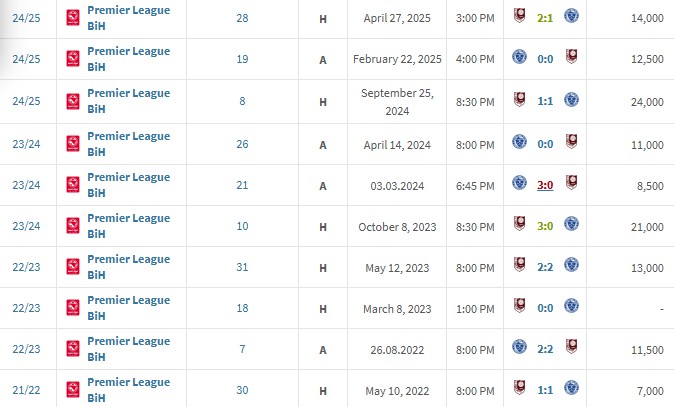This screenshot has height=407, width=674.
Task: Open Premier League BiH link in matchday 26 row
Action: pos(129,144)
